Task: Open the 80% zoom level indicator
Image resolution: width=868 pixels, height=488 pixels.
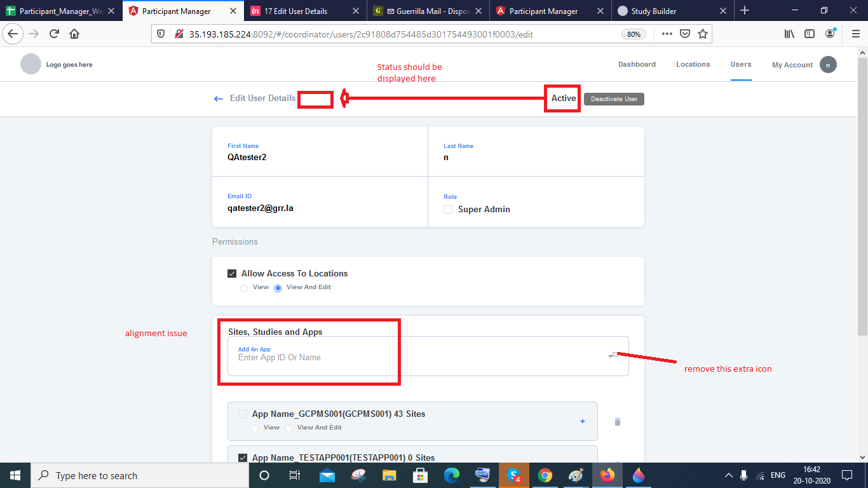Action: 634,34
